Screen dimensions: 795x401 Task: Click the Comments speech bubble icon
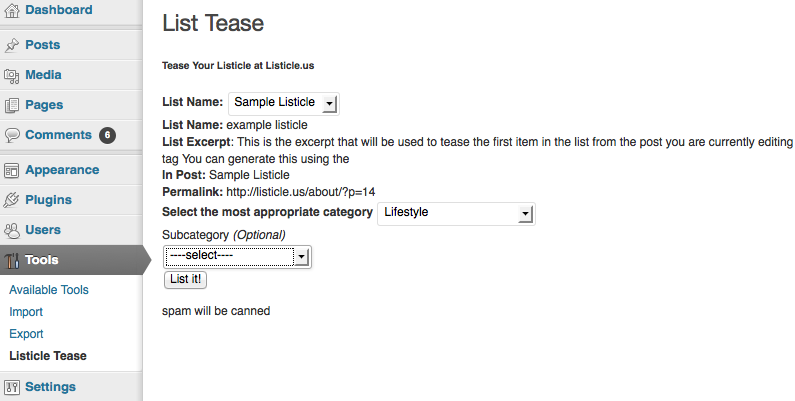(12, 135)
